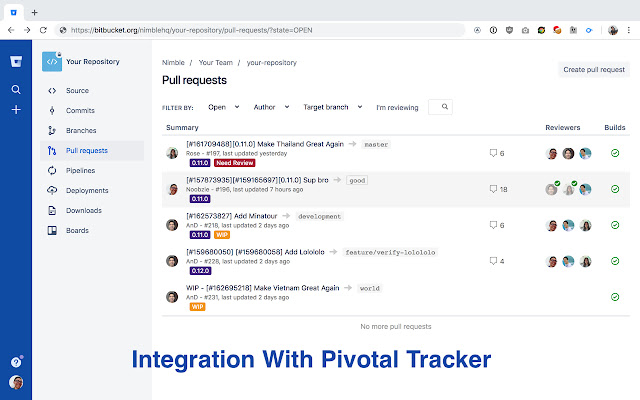Click Create pull request button
Screen dimensions: 640x400
594,69
